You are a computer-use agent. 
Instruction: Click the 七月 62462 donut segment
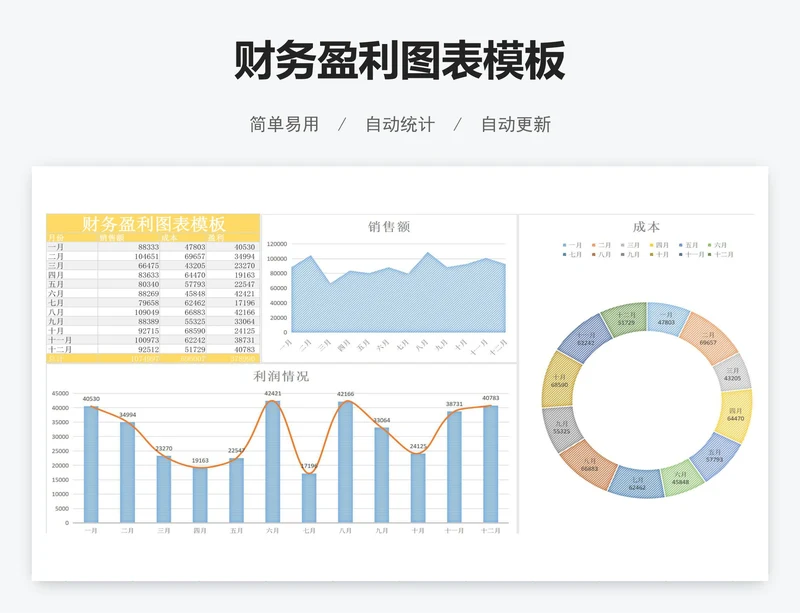pos(637,483)
